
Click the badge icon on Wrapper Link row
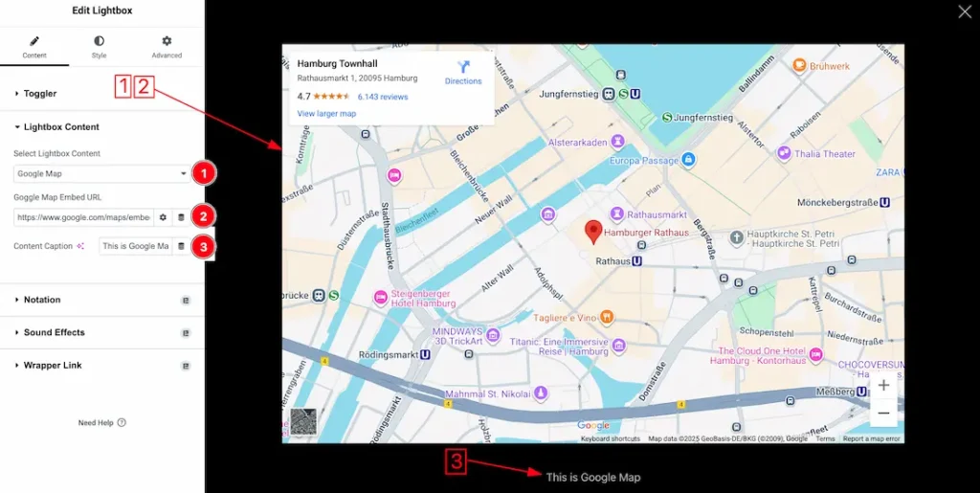pos(186,366)
